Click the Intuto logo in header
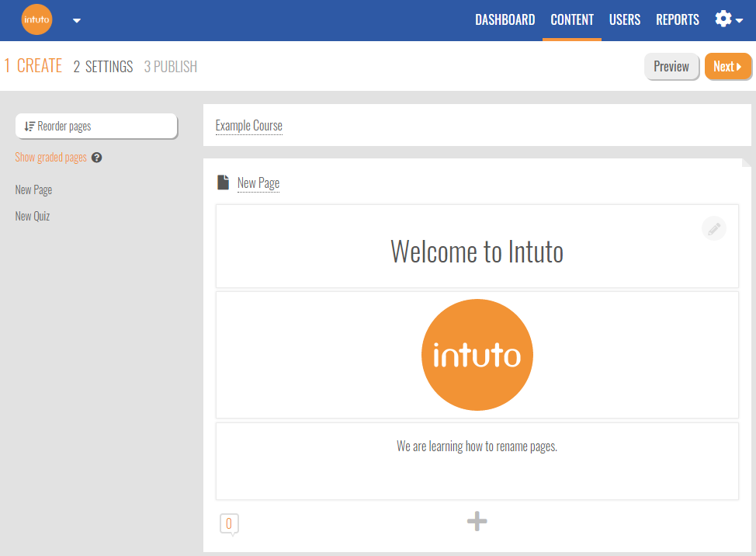 coord(36,20)
